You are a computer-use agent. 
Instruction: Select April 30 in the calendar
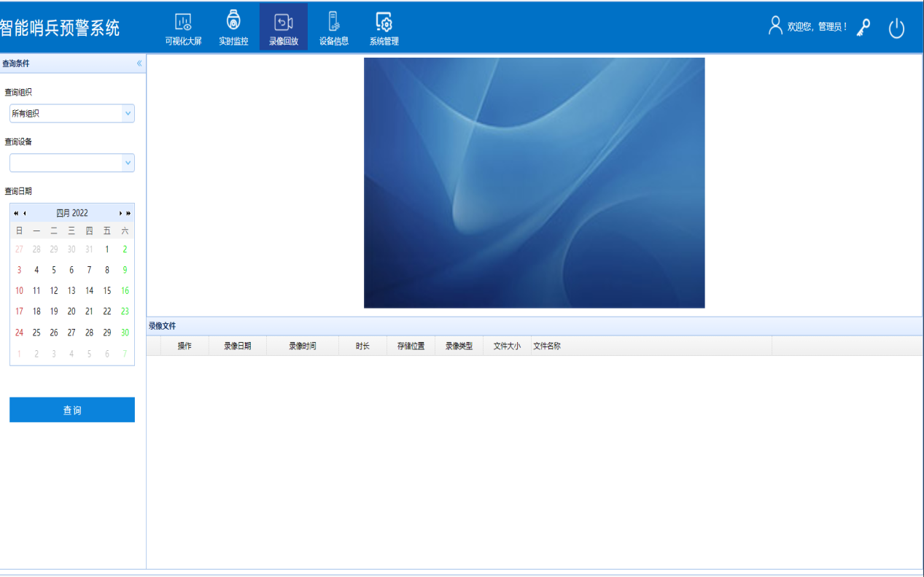pos(125,333)
